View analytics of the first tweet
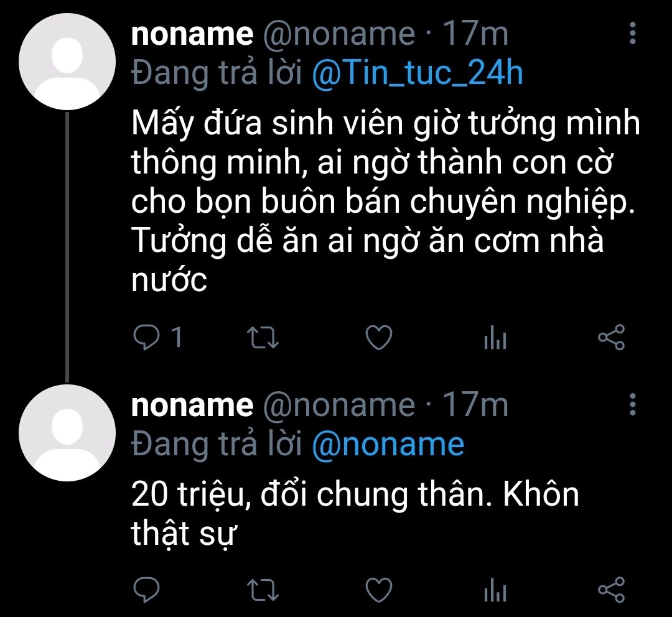The width and height of the screenshot is (672, 617). coord(495,339)
